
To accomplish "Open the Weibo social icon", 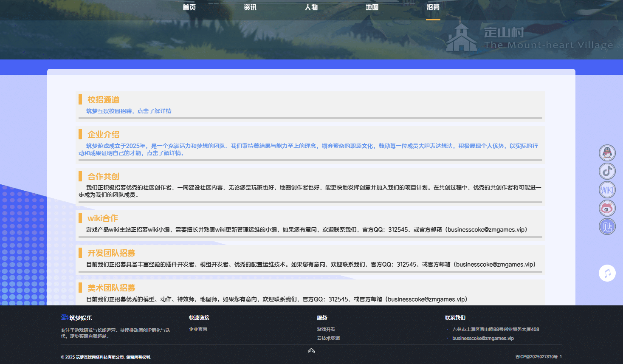I will pos(607,208).
